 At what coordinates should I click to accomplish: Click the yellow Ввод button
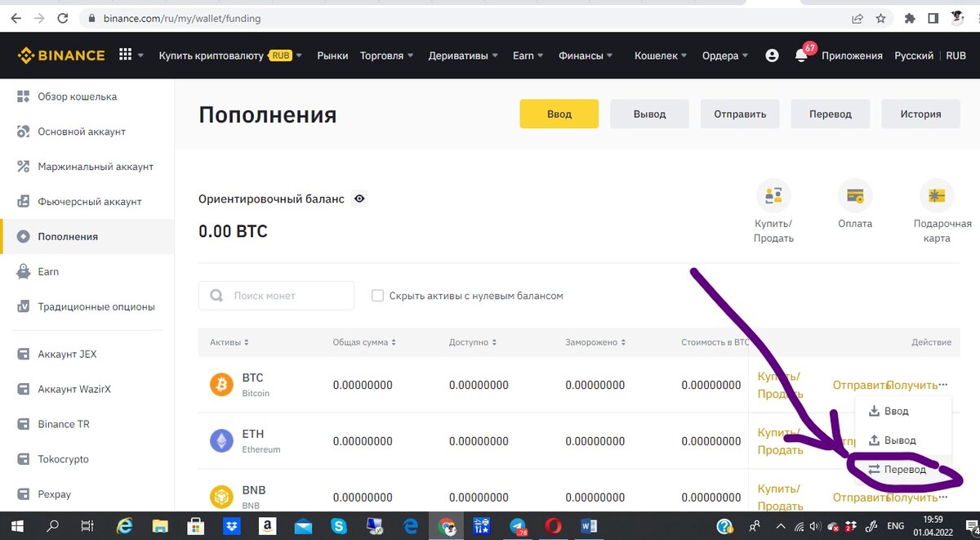pyautogui.click(x=559, y=114)
